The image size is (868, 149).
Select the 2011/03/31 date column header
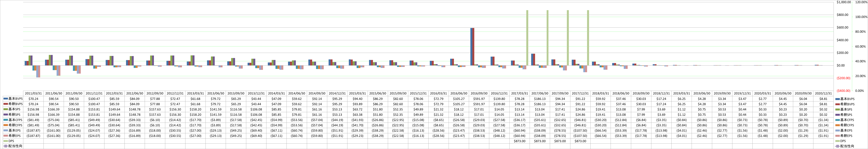tap(33, 93)
